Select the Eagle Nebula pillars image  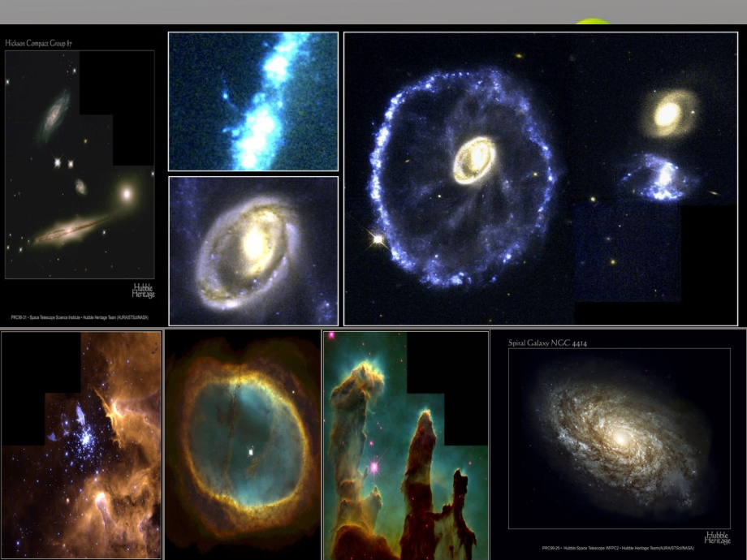406,446
